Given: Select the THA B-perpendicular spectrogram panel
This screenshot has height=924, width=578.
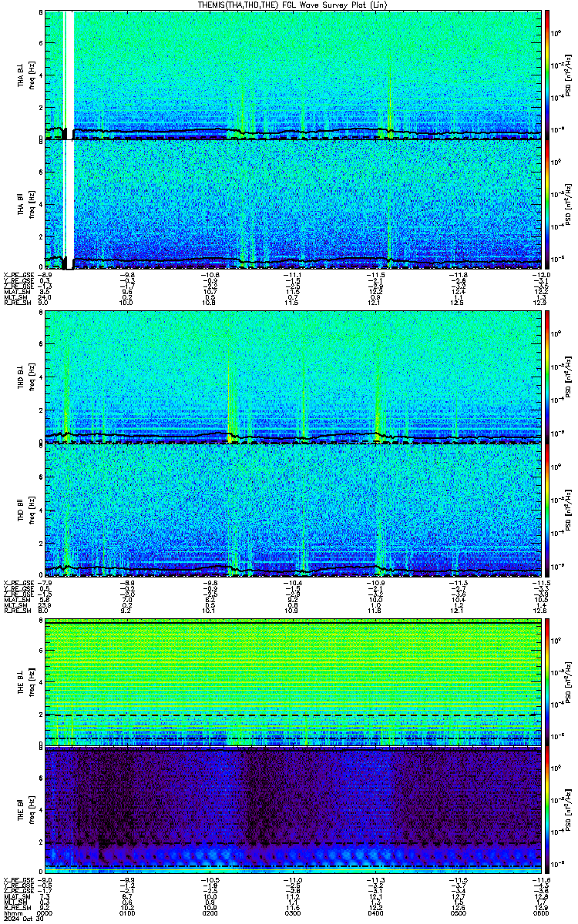Looking at the screenshot, I should tap(294, 75).
